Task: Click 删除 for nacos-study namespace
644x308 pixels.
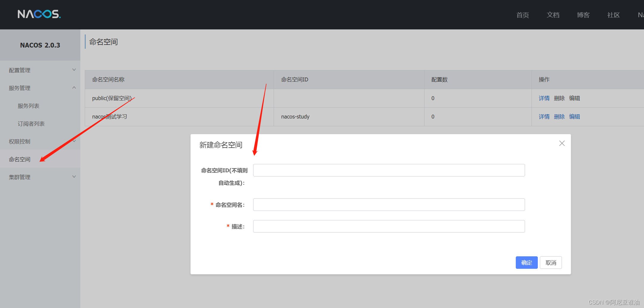Action: click(x=559, y=117)
